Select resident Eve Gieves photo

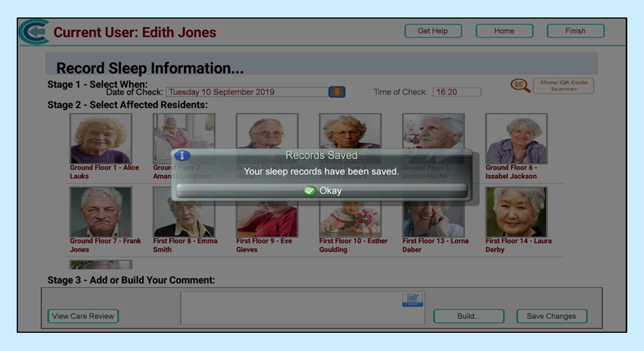point(267,219)
